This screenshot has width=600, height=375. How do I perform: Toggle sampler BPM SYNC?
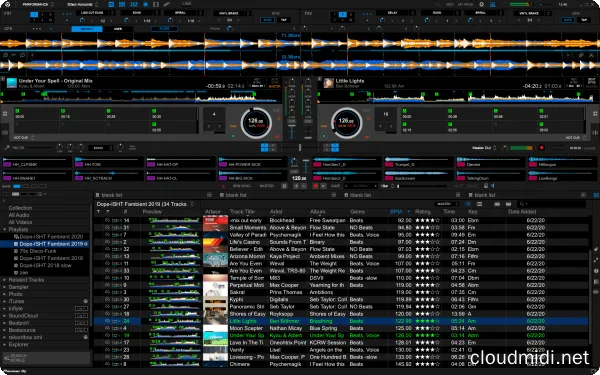(241, 186)
